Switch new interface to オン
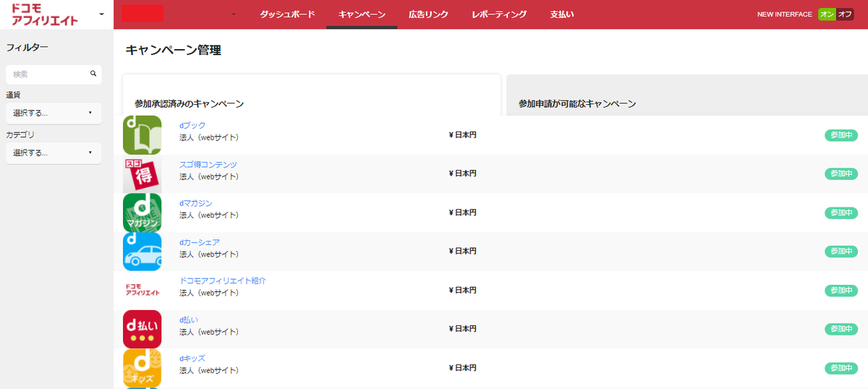Image resolution: width=868 pixels, height=389 pixels. coord(827,14)
